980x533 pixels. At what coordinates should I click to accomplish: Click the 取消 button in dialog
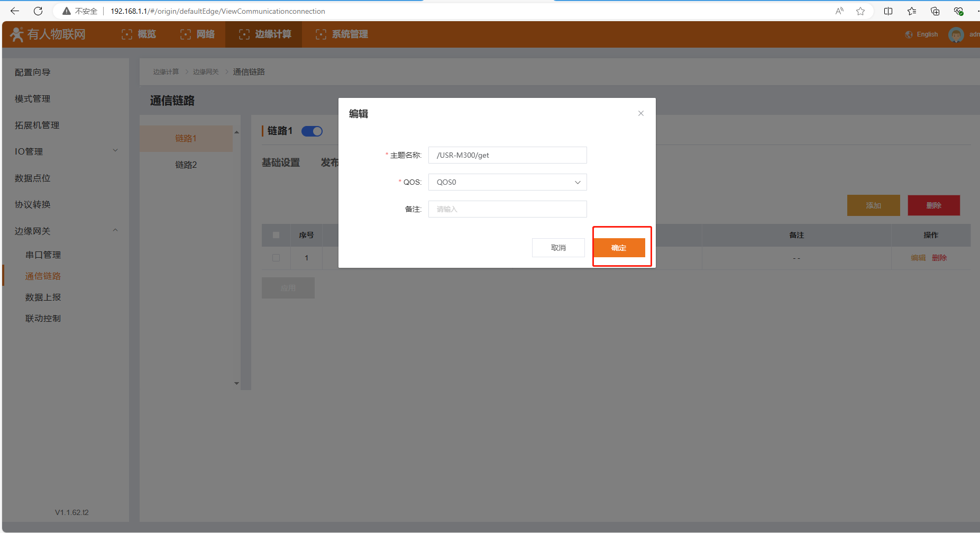coord(558,248)
